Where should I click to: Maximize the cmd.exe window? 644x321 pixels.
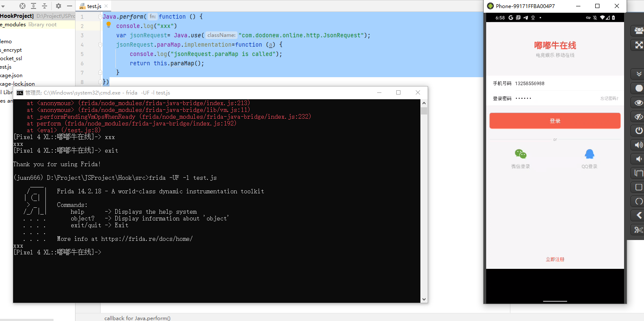398,92
